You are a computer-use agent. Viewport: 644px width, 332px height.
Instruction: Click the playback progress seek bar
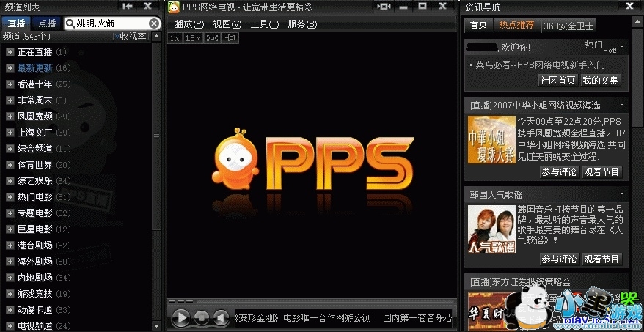tap(315, 301)
